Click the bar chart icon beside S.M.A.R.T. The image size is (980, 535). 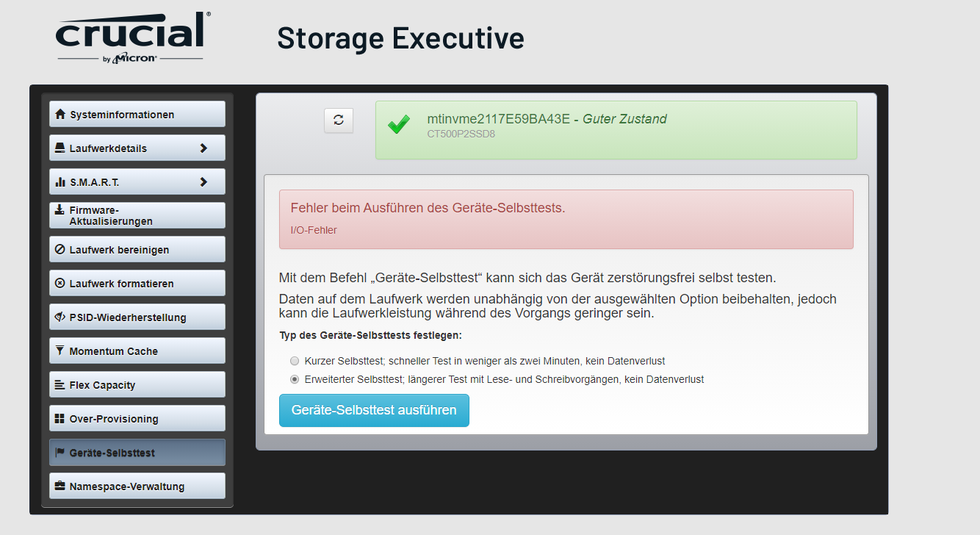[x=60, y=182]
